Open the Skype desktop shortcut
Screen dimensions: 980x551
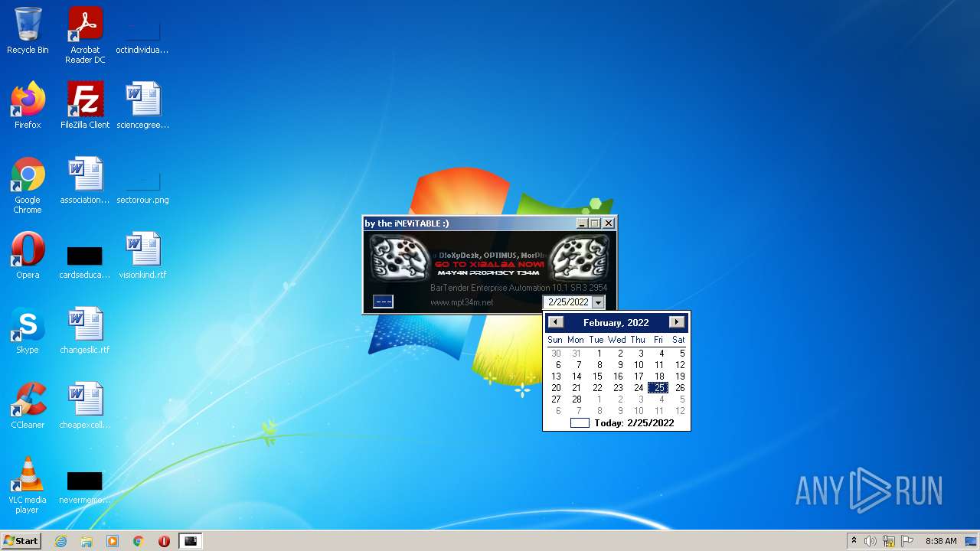pyautogui.click(x=28, y=331)
